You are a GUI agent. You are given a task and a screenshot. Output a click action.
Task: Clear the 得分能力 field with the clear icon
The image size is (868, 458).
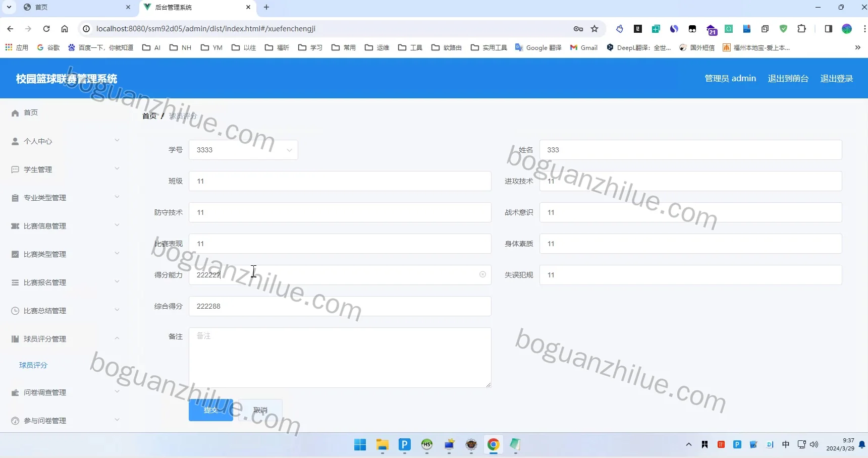pyautogui.click(x=482, y=274)
